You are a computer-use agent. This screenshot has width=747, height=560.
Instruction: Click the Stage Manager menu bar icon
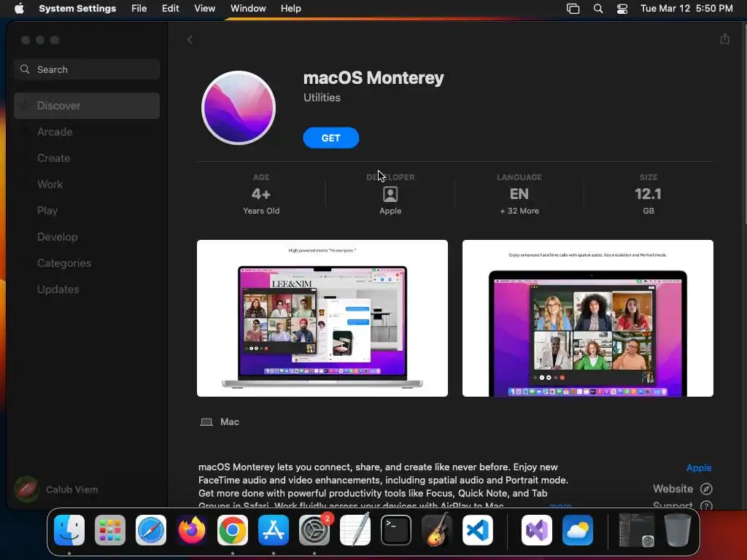(x=573, y=9)
